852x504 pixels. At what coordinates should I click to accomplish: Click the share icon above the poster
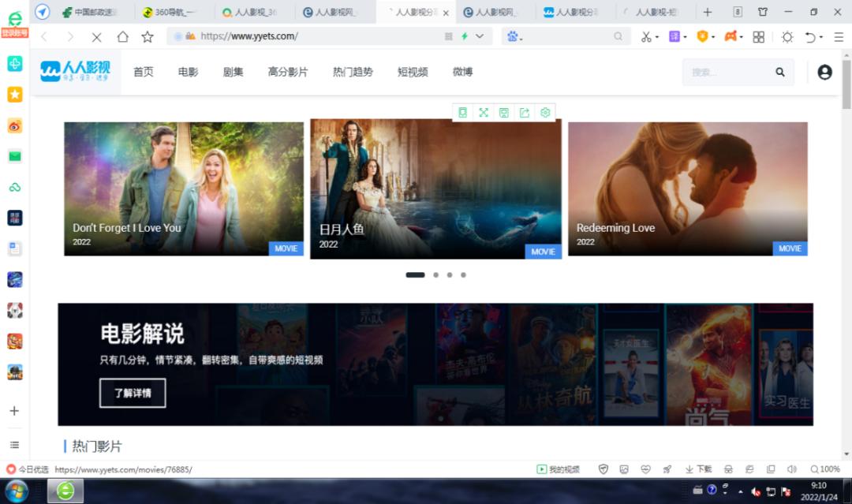coord(525,113)
